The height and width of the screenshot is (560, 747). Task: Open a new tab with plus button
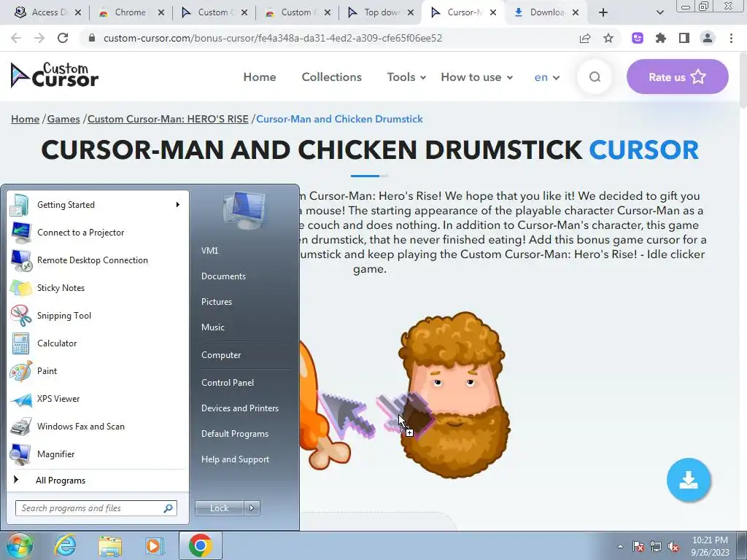click(x=603, y=12)
